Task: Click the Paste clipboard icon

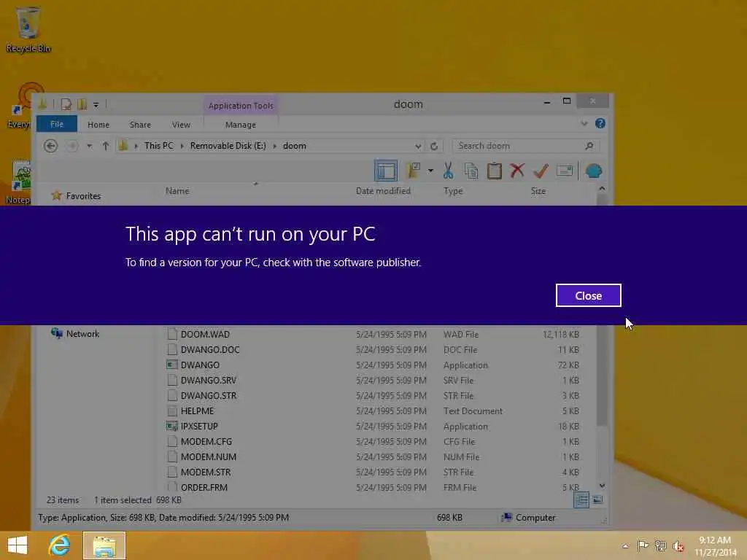Action: (494, 171)
